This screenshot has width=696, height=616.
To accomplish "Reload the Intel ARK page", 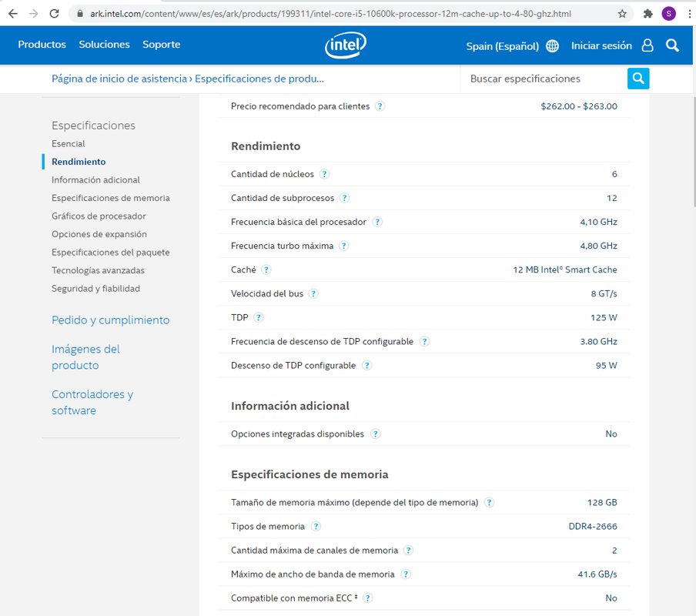I will tap(54, 14).
